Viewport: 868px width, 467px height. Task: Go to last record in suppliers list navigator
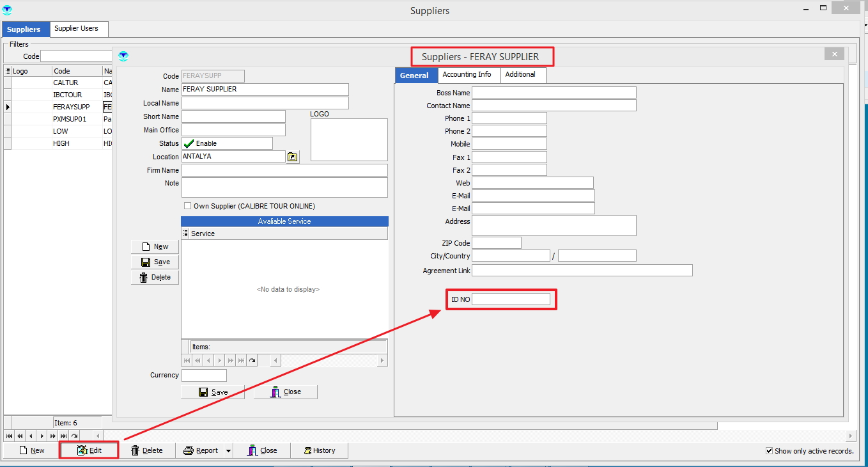point(63,436)
